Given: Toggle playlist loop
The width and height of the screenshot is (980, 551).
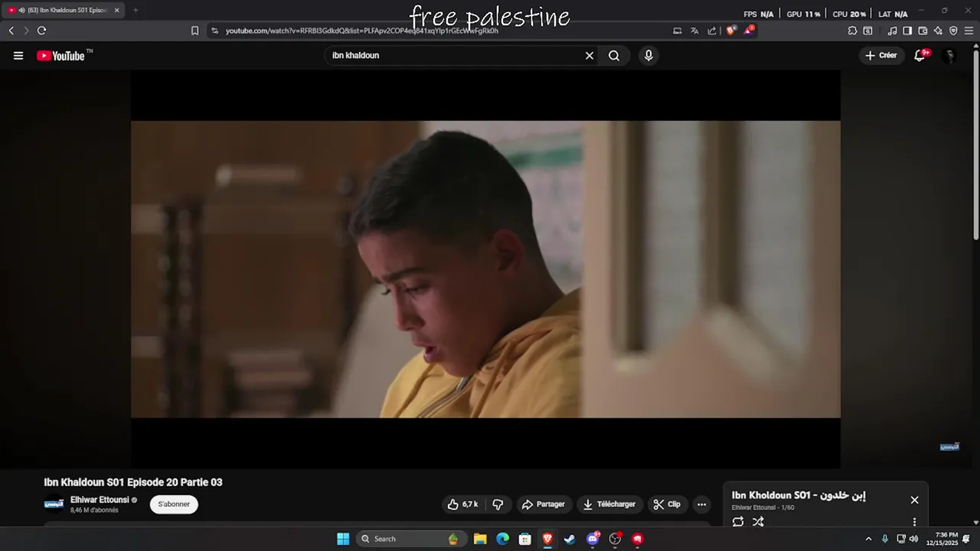Looking at the screenshot, I should click(738, 522).
